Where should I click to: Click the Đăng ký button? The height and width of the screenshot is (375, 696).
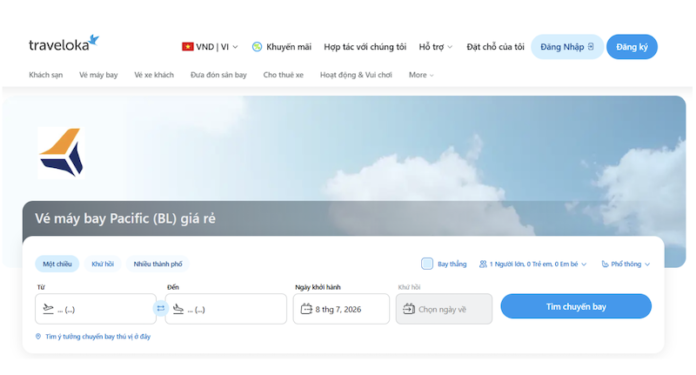[632, 47]
